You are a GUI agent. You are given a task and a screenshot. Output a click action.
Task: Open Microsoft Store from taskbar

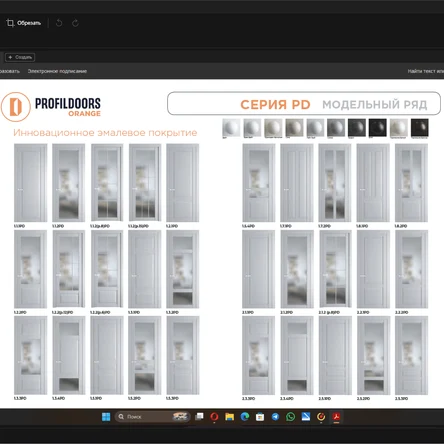coord(260,417)
